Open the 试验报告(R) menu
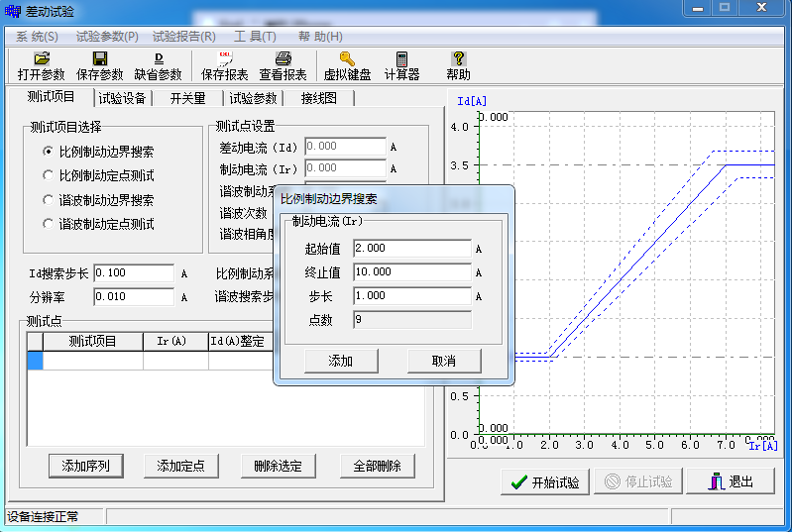 184,37
